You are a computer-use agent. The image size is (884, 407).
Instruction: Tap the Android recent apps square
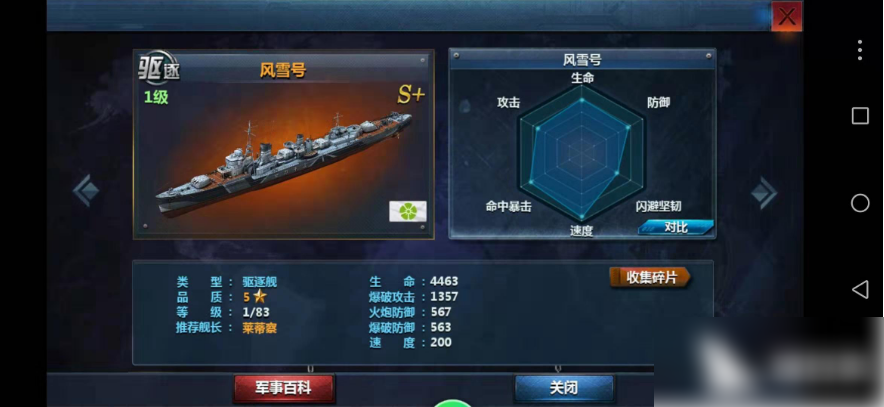[860, 116]
